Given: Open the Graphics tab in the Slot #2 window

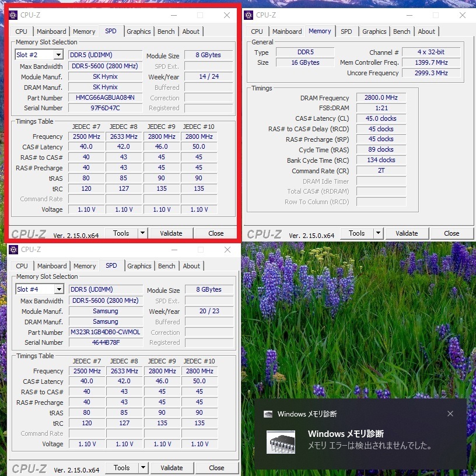Looking at the screenshot, I should pyautogui.click(x=139, y=32).
